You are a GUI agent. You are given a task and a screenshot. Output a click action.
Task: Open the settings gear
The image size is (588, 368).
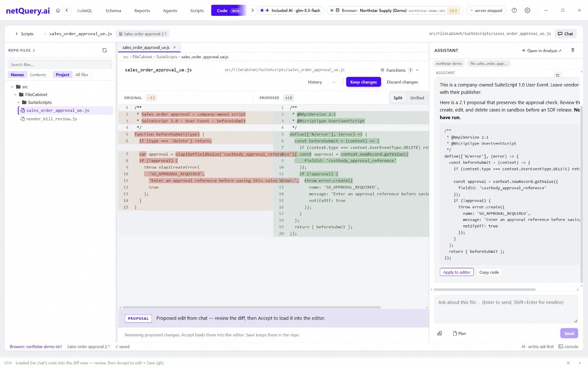(x=527, y=10)
